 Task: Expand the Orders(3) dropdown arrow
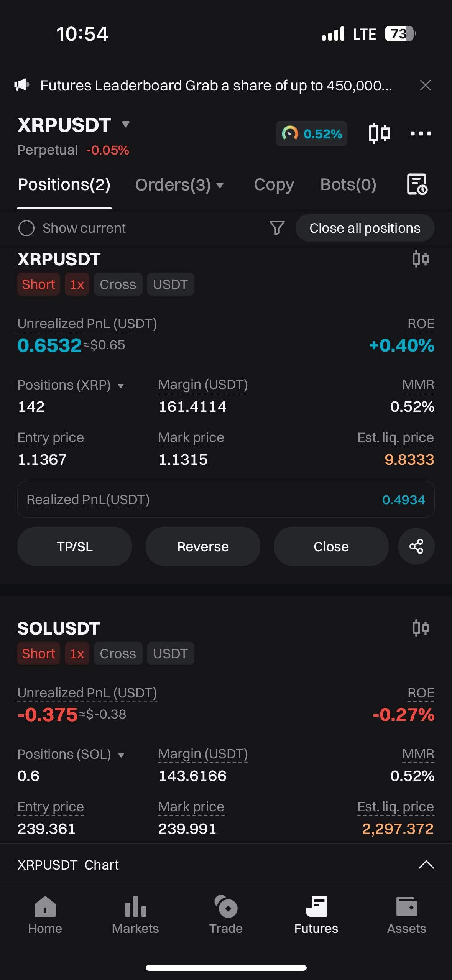(220, 186)
